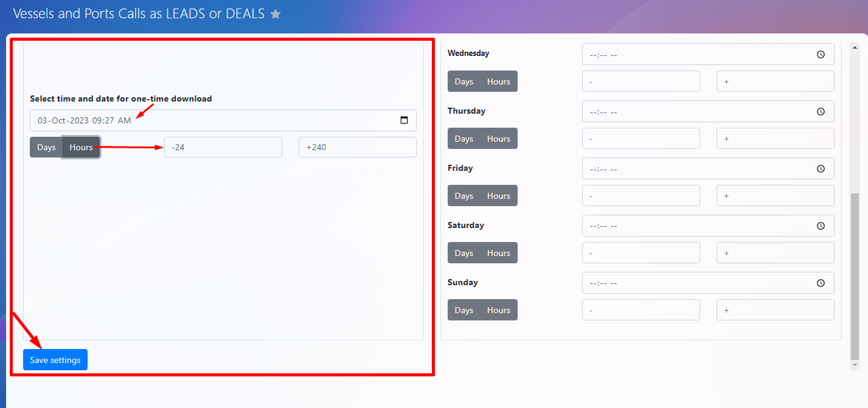Focus Wednesday plus offset field
Image resolution: width=868 pixels, height=408 pixels.
tap(775, 81)
